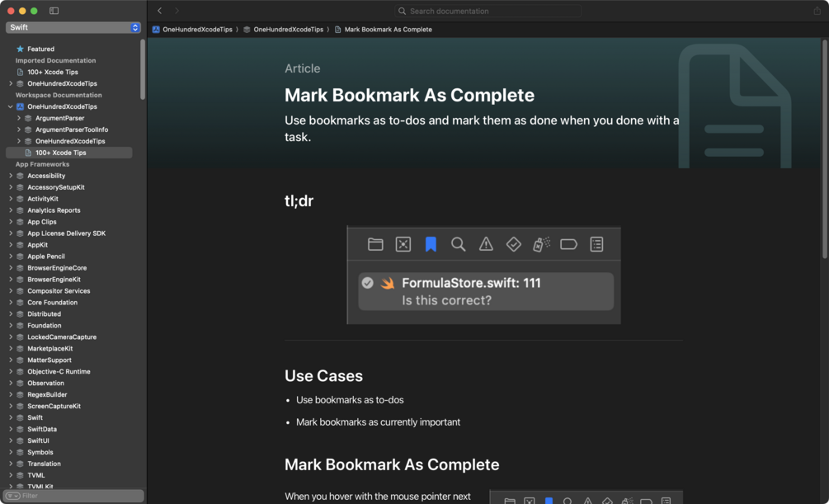Click the Search documentation field

coord(488,11)
